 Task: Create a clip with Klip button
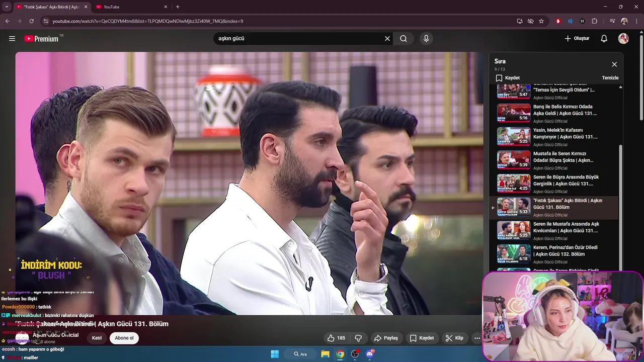pos(454,338)
